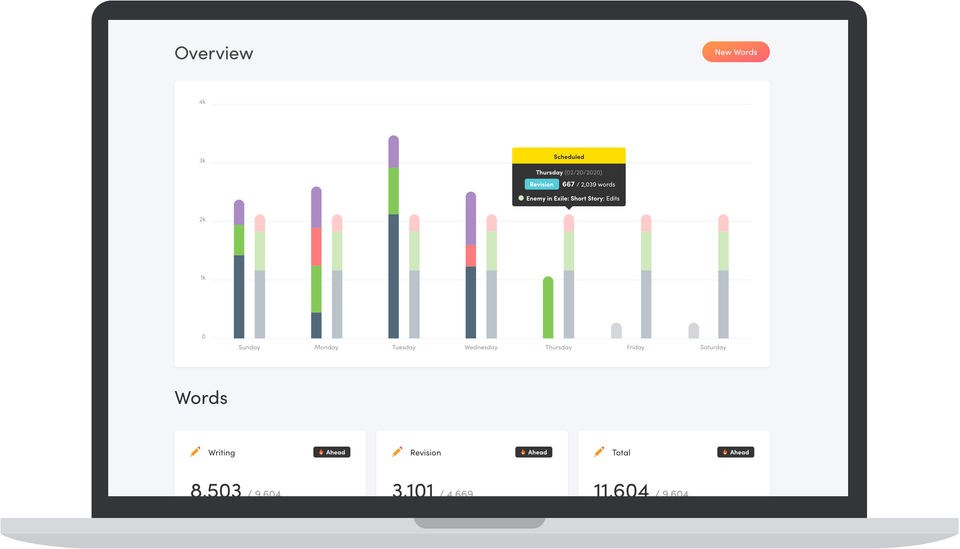Click the Thursday axis label
This screenshot has width=960, height=549.
[558, 347]
